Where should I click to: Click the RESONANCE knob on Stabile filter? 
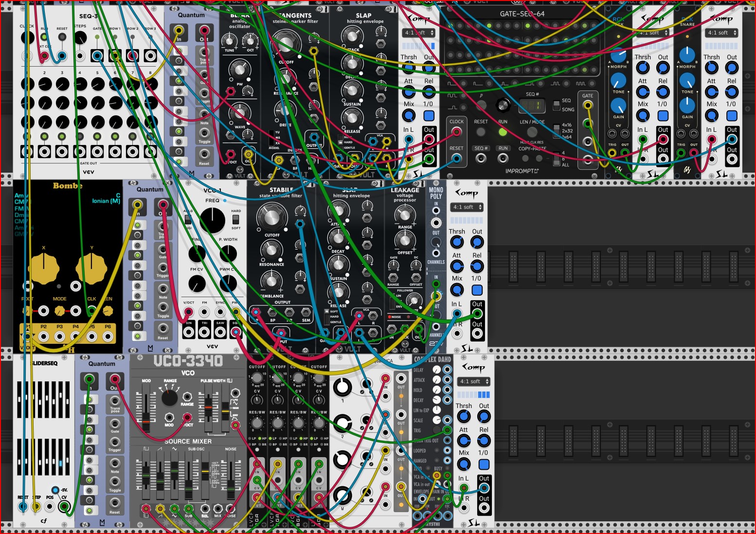pyautogui.click(x=271, y=251)
